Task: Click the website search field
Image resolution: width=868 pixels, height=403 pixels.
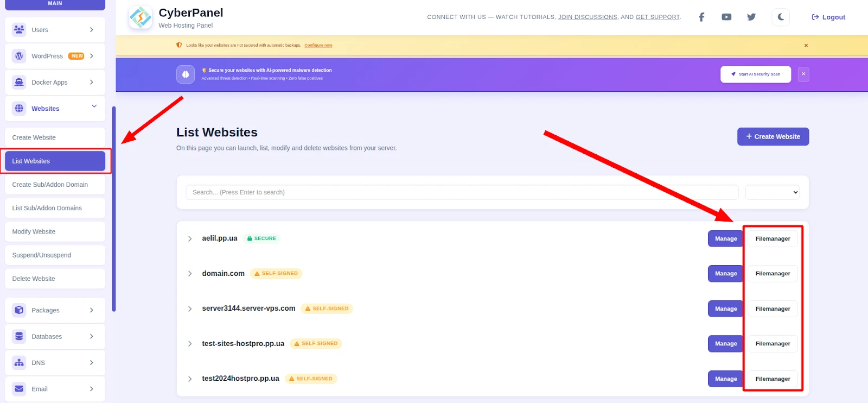Action: [x=462, y=192]
